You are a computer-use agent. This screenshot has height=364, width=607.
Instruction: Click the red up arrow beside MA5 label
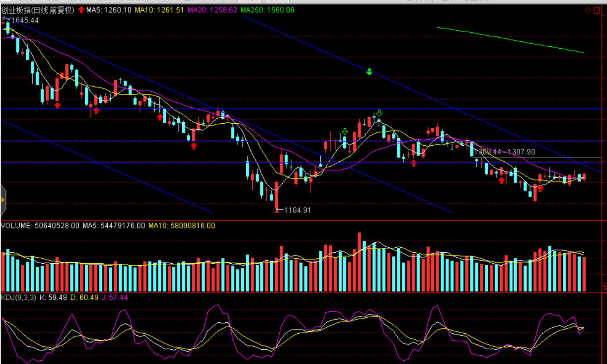click(81, 10)
